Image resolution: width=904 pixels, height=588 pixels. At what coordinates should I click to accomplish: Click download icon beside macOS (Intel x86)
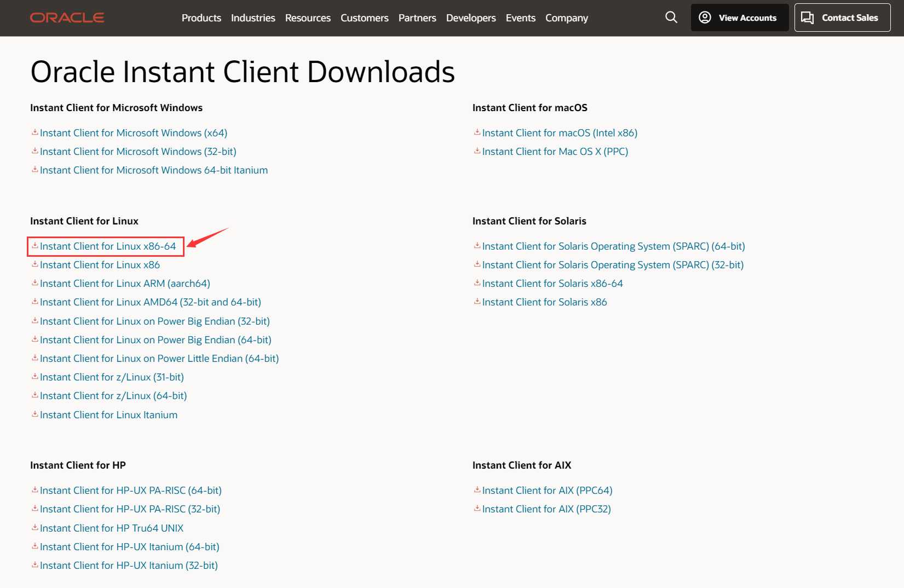(477, 132)
